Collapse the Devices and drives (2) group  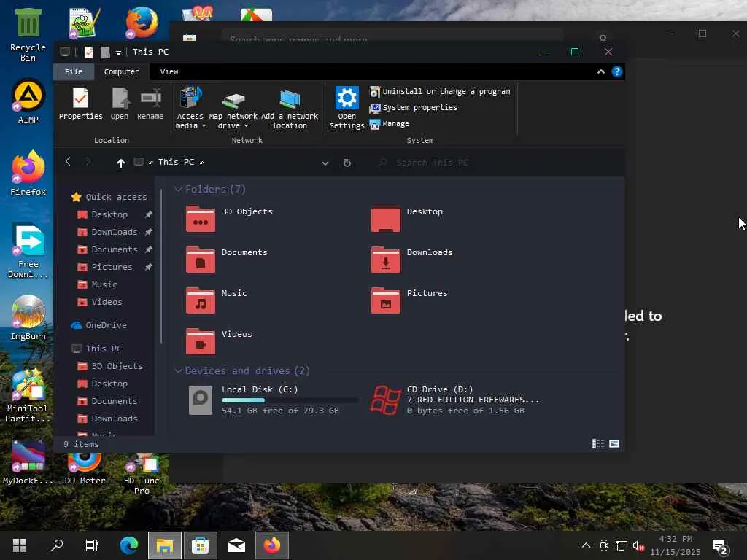click(x=178, y=370)
